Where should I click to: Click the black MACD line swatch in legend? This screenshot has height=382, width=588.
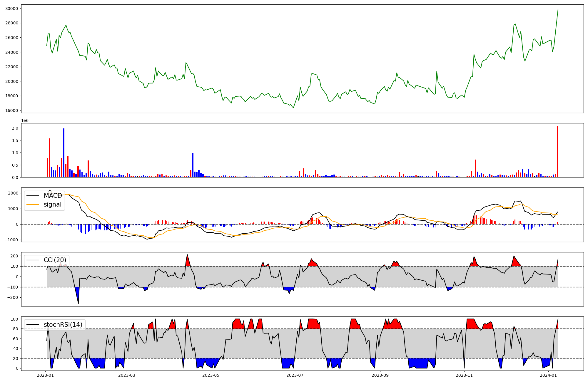point(33,196)
